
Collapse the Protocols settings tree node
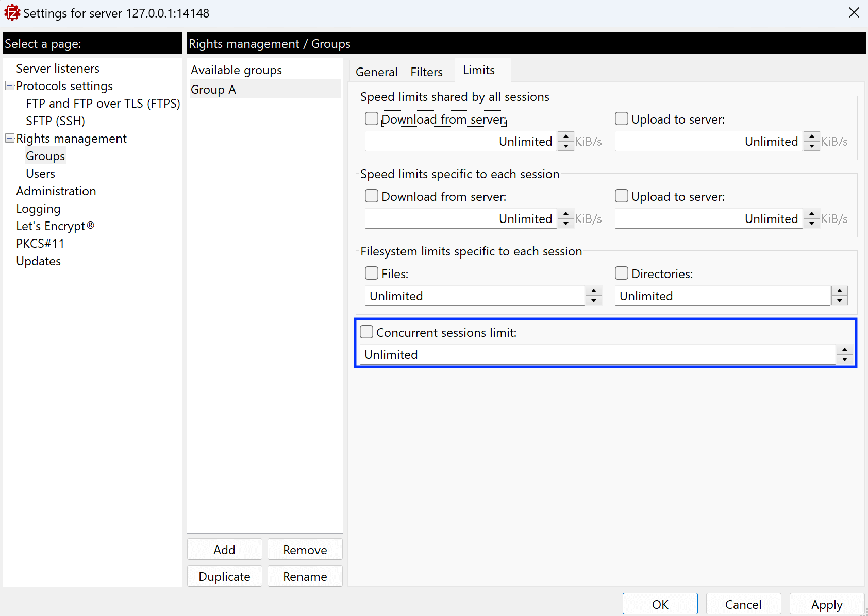(x=9, y=86)
